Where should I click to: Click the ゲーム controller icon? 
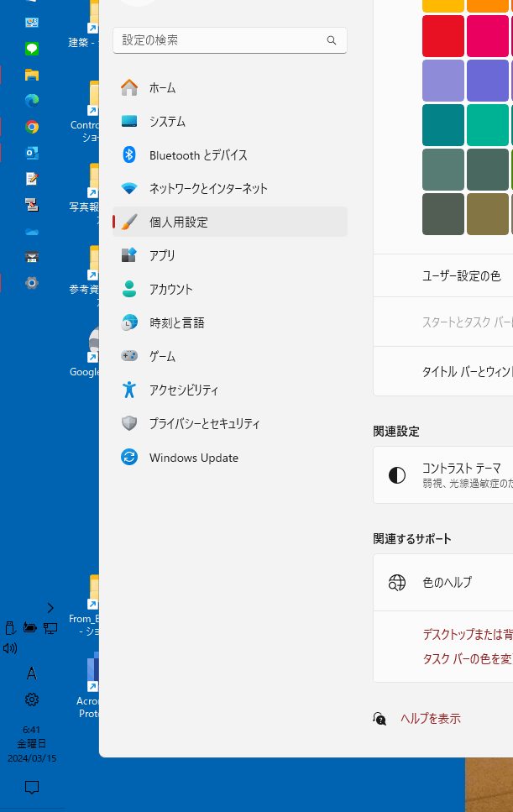(x=129, y=356)
